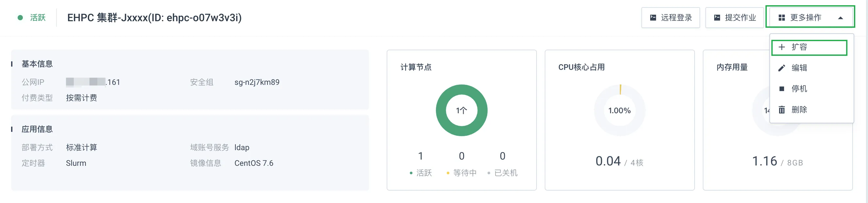This screenshot has height=203, width=868.
Task: Click the CPU usage 1.00% gauge
Action: coord(620,110)
